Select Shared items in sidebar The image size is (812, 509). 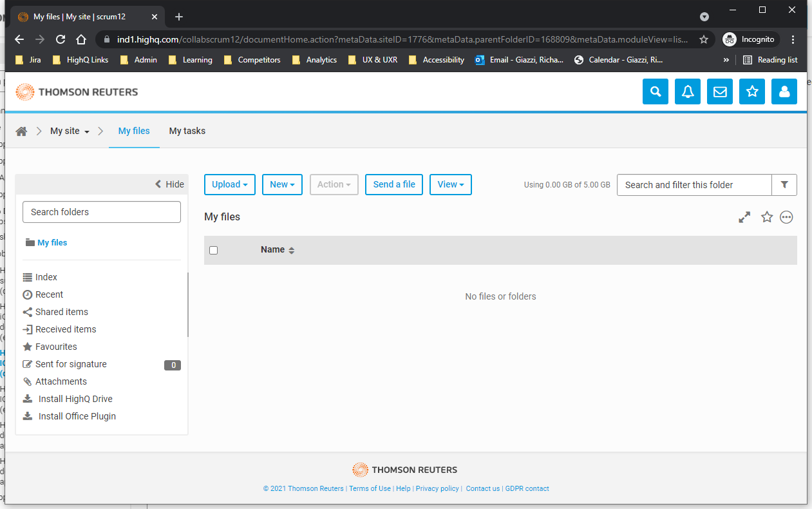tap(61, 312)
